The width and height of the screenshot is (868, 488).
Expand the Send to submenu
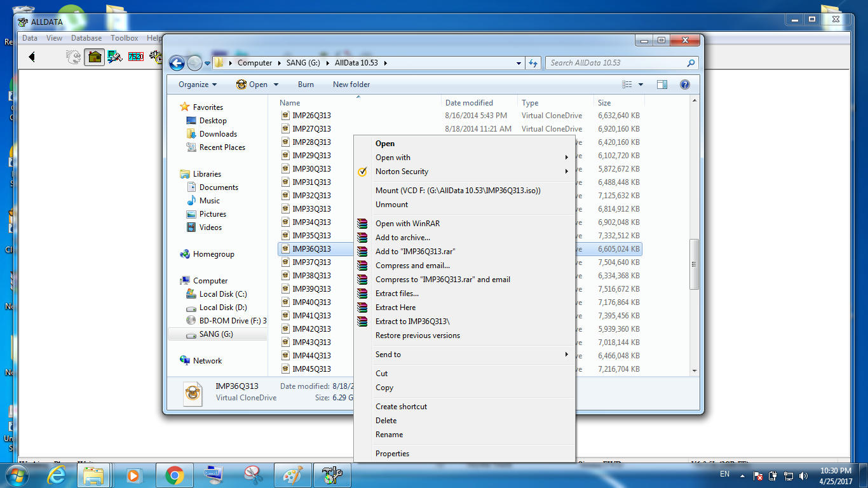(566, 355)
